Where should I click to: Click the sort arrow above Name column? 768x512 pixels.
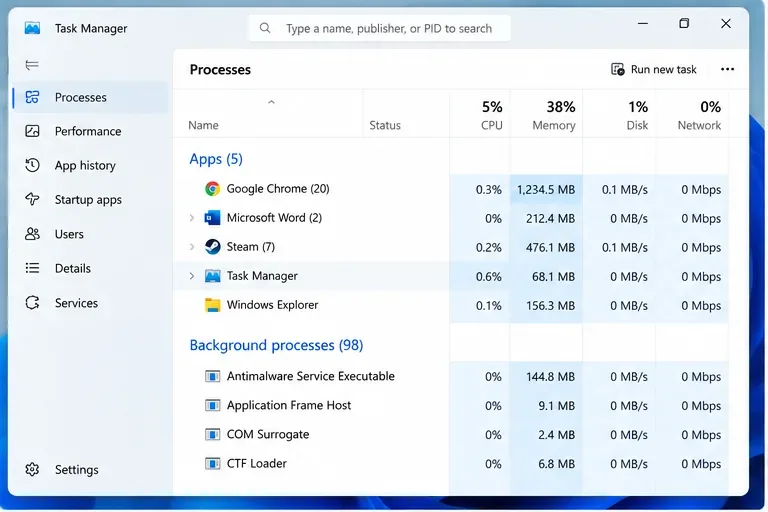coord(271,102)
